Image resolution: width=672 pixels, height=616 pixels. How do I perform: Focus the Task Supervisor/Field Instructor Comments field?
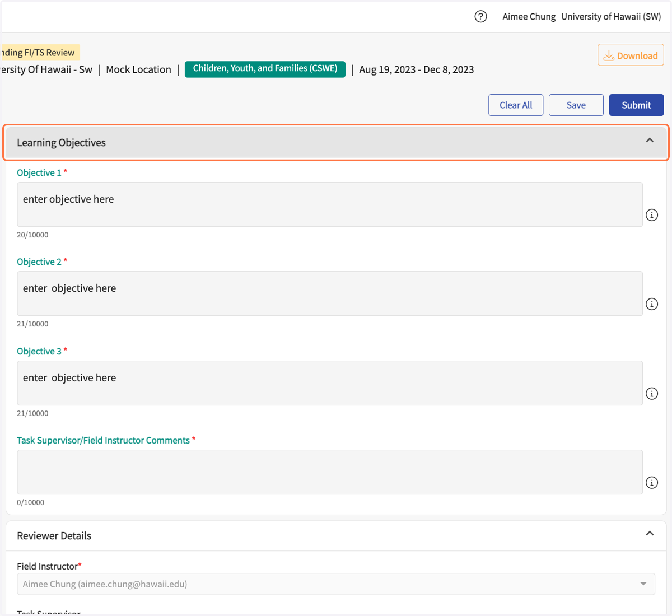(330, 472)
